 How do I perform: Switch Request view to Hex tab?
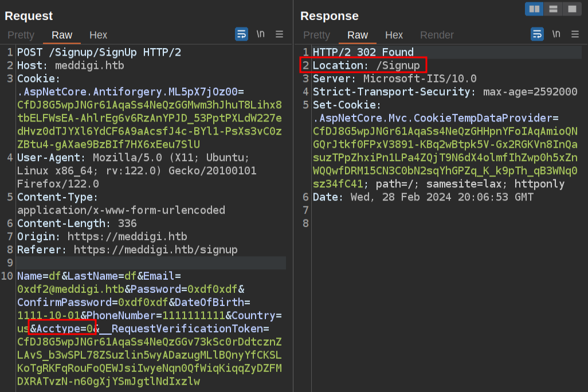98,35
